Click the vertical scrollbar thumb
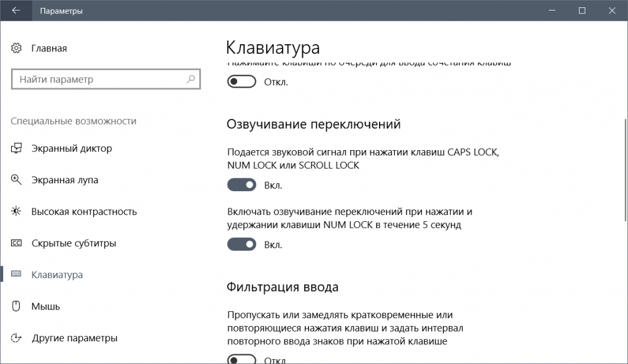 624,165
